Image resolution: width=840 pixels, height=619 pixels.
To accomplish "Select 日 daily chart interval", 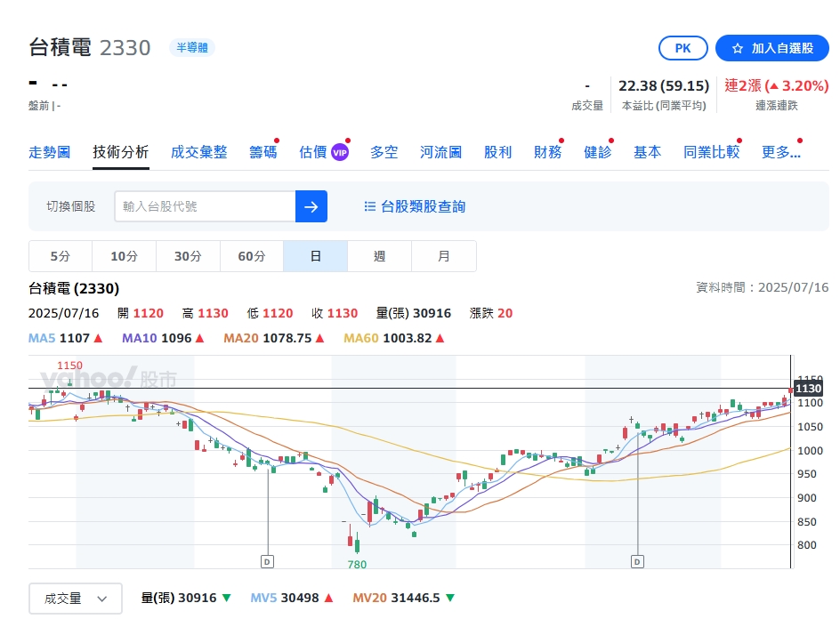I will (316, 256).
